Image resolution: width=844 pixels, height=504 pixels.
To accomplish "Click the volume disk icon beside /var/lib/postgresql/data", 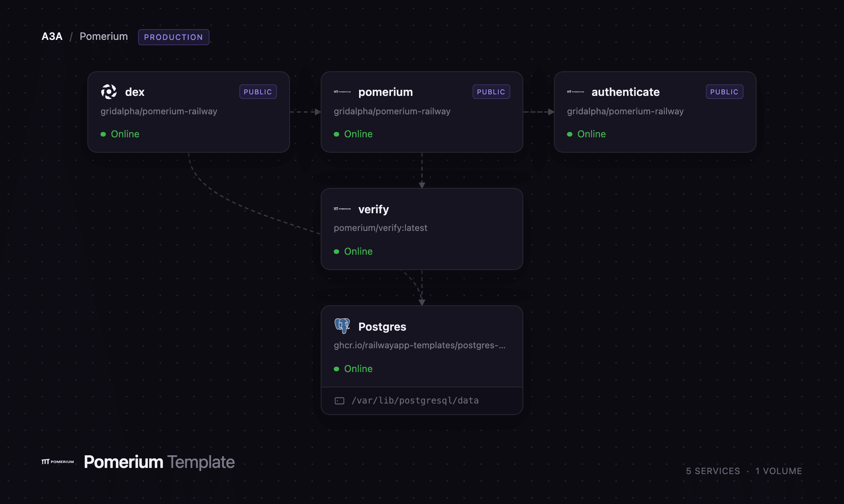I will tap(340, 401).
